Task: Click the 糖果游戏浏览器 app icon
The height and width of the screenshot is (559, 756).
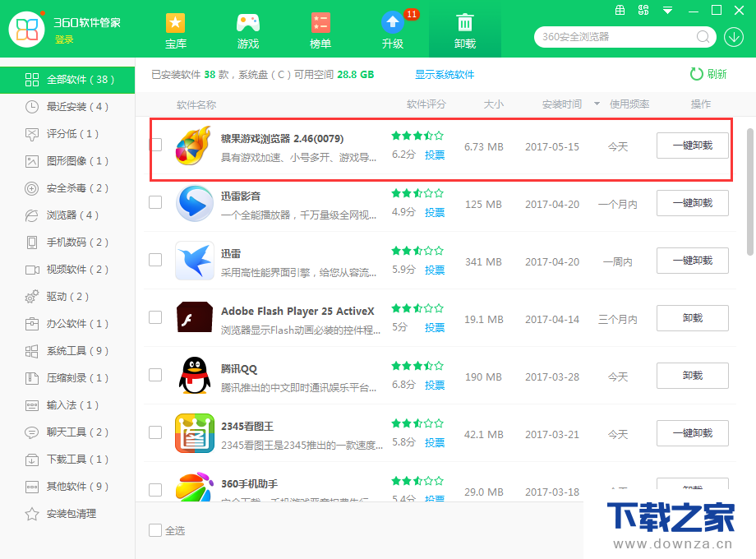Action: point(194,146)
